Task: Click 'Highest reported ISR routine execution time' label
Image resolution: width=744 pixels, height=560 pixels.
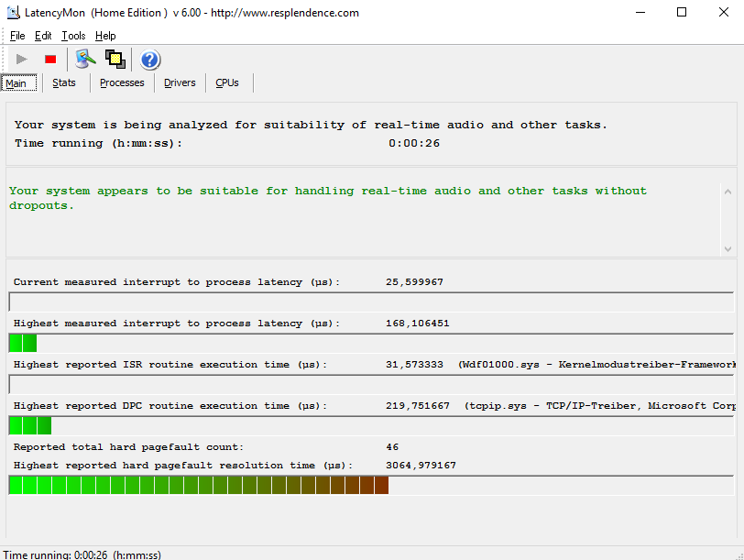Action: (x=170, y=365)
